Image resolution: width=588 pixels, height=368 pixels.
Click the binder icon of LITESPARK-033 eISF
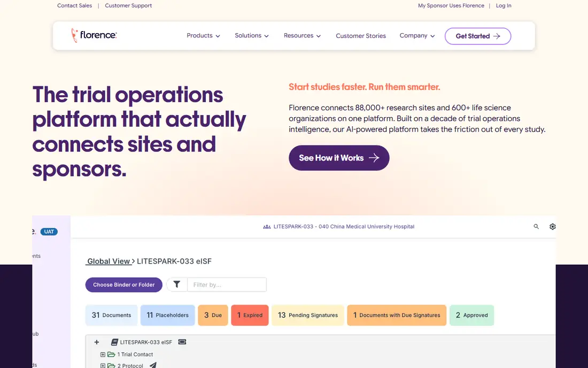click(114, 342)
